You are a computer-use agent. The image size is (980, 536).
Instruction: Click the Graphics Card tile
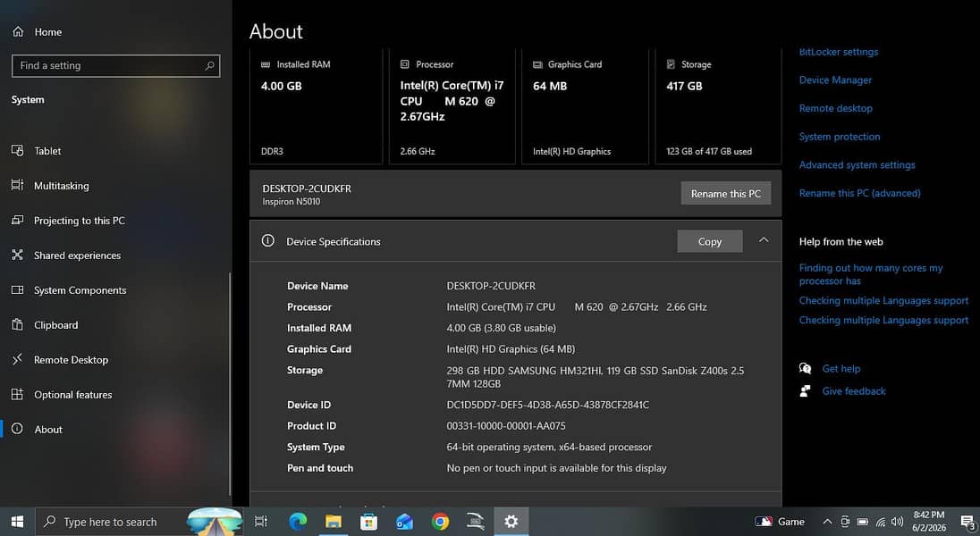coord(585,107)
